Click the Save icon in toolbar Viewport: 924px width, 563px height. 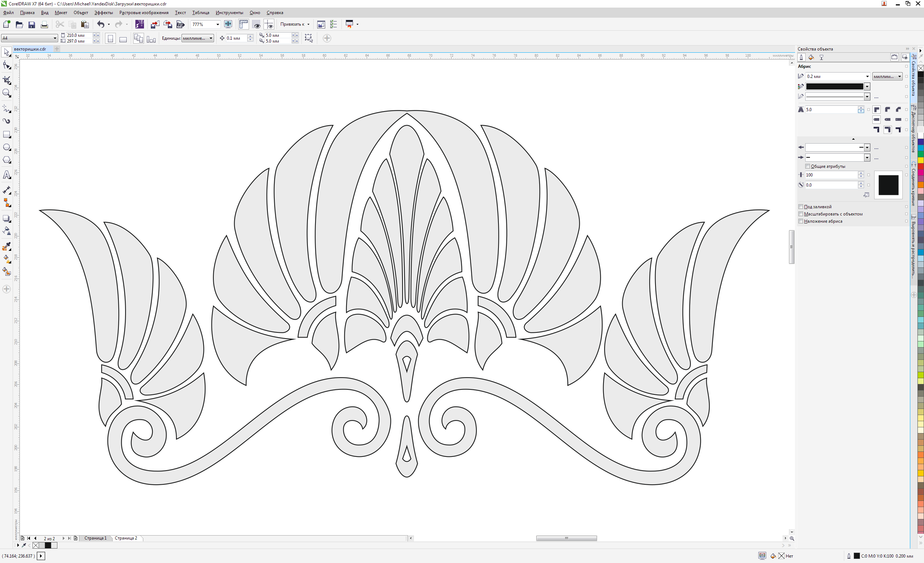point(32,25)
